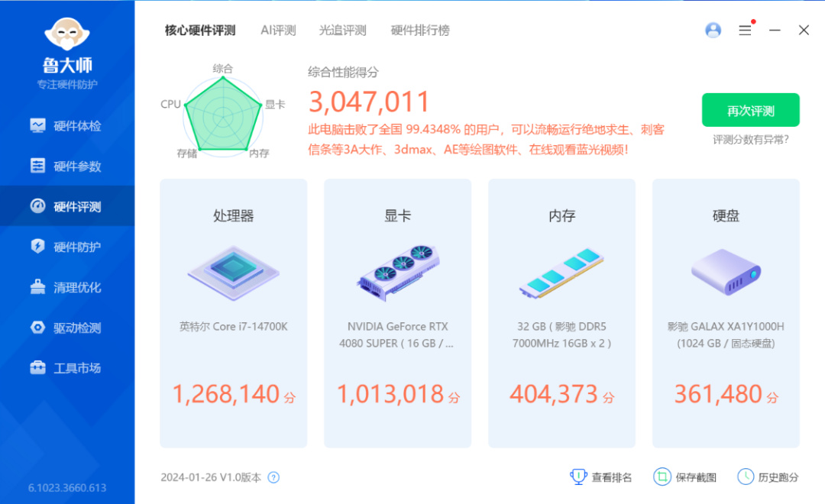
Task: Switch to the AI评测 tab
Action: (278, 31)
